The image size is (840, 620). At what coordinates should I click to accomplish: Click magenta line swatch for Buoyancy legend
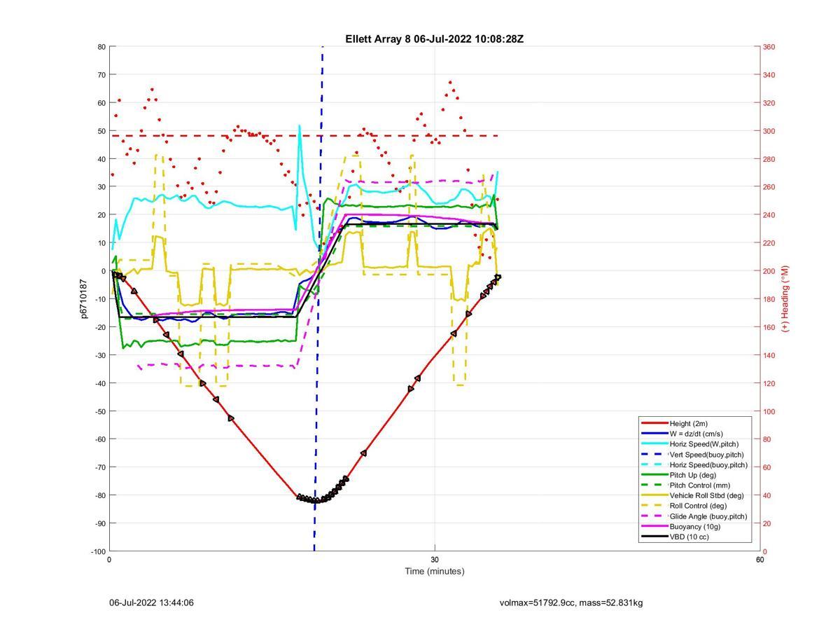pos(654,527)
